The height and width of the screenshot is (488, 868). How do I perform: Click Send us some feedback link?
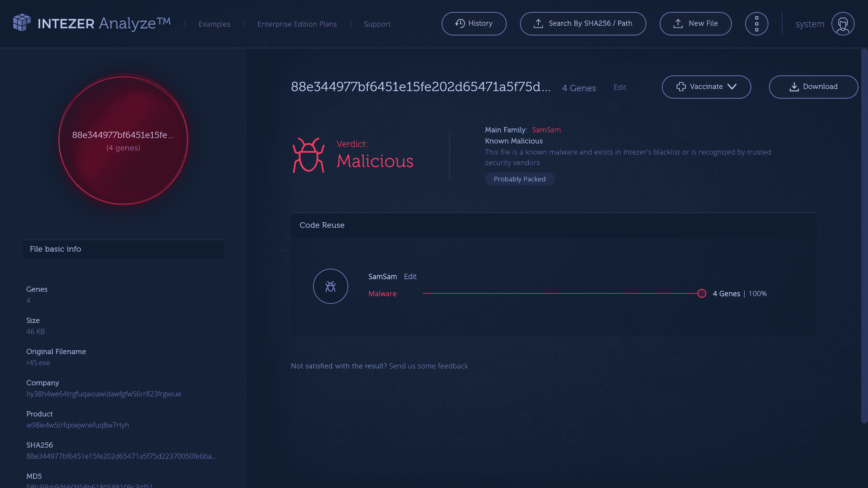(428, 366)
